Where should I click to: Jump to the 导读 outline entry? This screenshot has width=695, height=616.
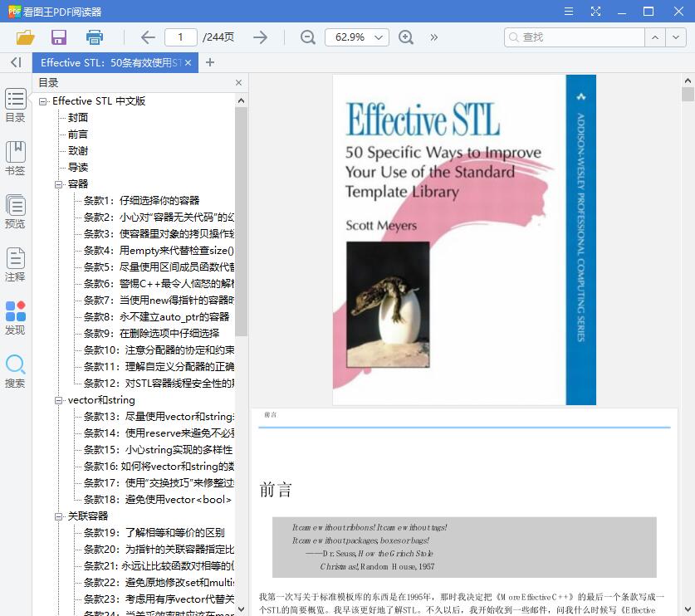click(x=78, y=168)
